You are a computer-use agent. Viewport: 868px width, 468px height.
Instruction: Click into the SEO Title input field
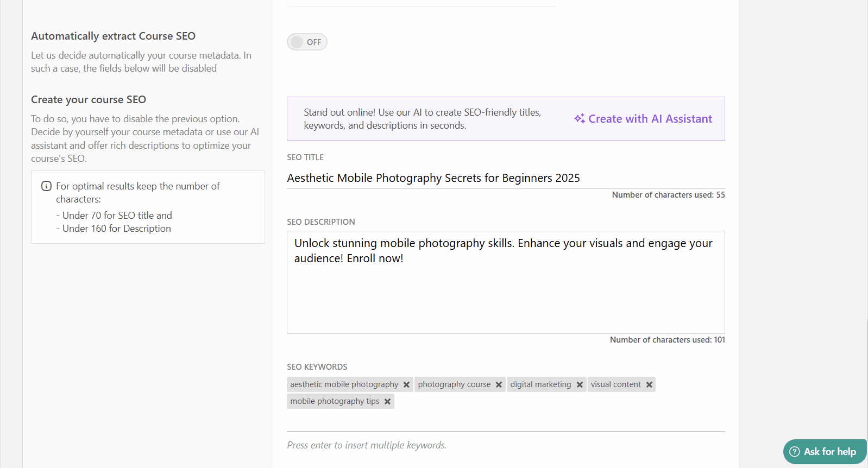point(506,178)
